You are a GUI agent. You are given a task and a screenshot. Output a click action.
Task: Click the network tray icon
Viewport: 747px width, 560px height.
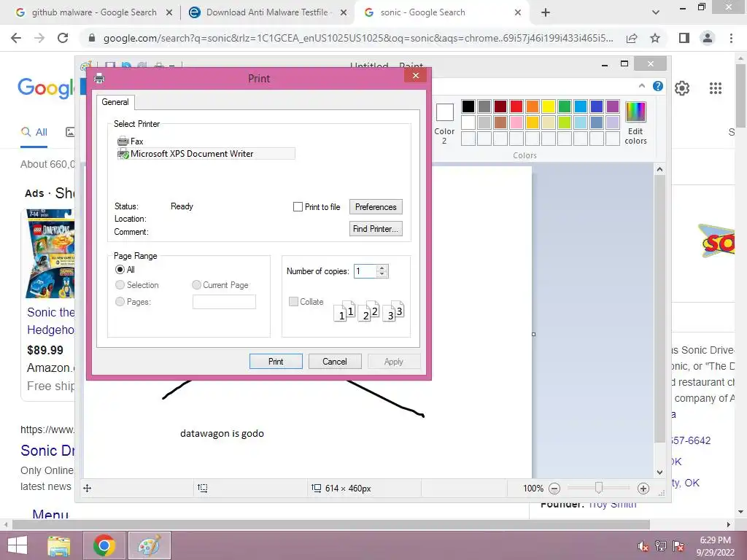tap(661, 546)
